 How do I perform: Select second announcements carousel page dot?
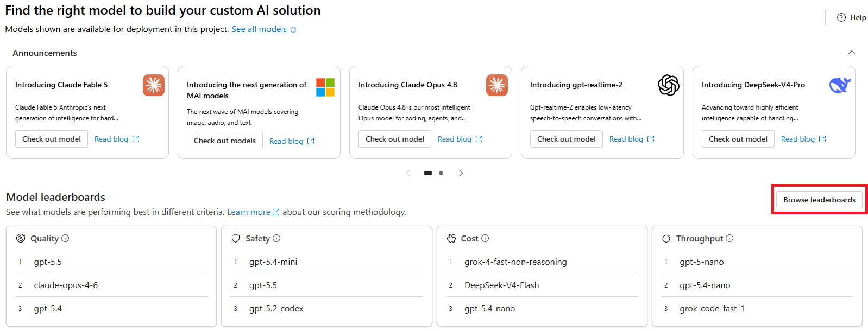point(441,173)
